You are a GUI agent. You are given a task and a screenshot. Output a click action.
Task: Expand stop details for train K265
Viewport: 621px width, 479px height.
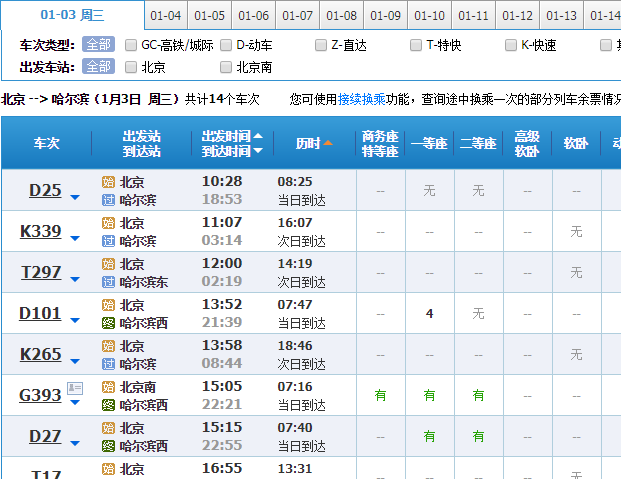(x=75, y=361)
